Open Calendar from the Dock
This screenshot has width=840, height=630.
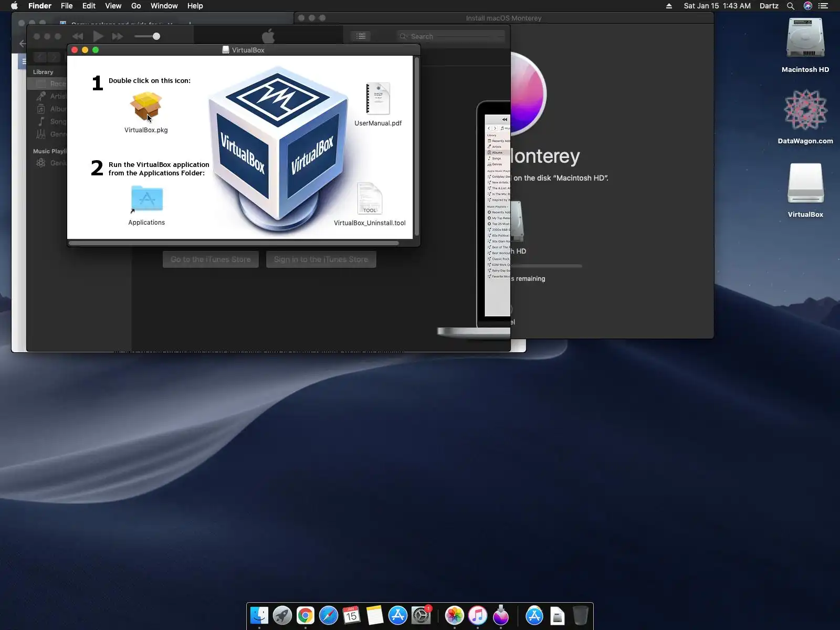point(352,615)
